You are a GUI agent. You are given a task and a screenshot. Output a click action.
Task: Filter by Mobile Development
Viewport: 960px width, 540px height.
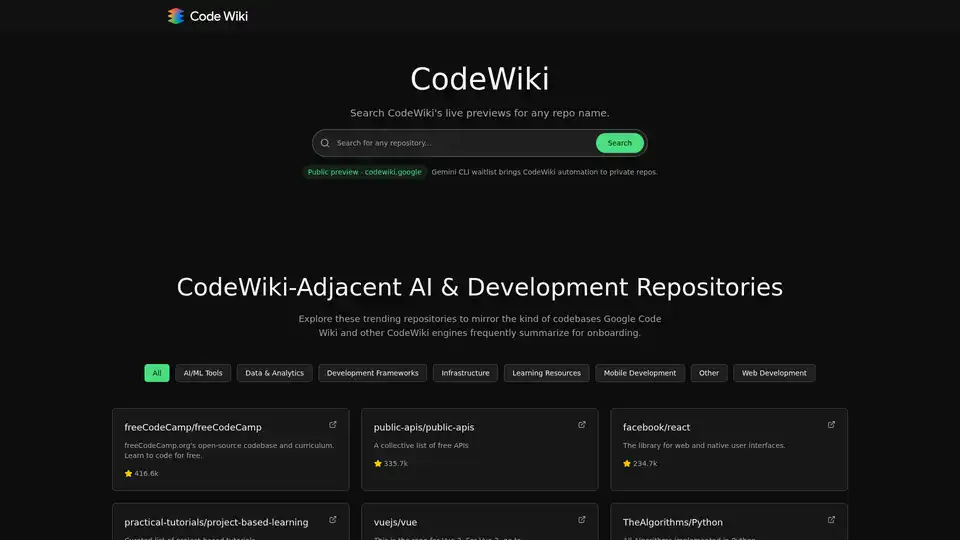pyautogui.click(x=640, y=373)
